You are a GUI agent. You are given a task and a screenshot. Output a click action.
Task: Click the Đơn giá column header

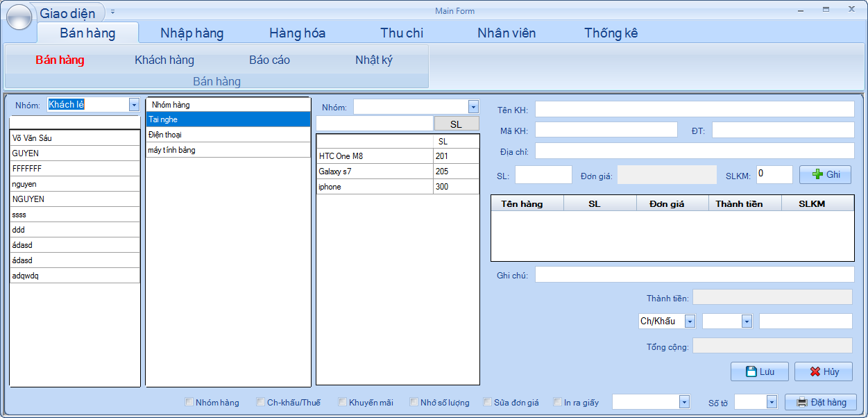click(672, 203)
